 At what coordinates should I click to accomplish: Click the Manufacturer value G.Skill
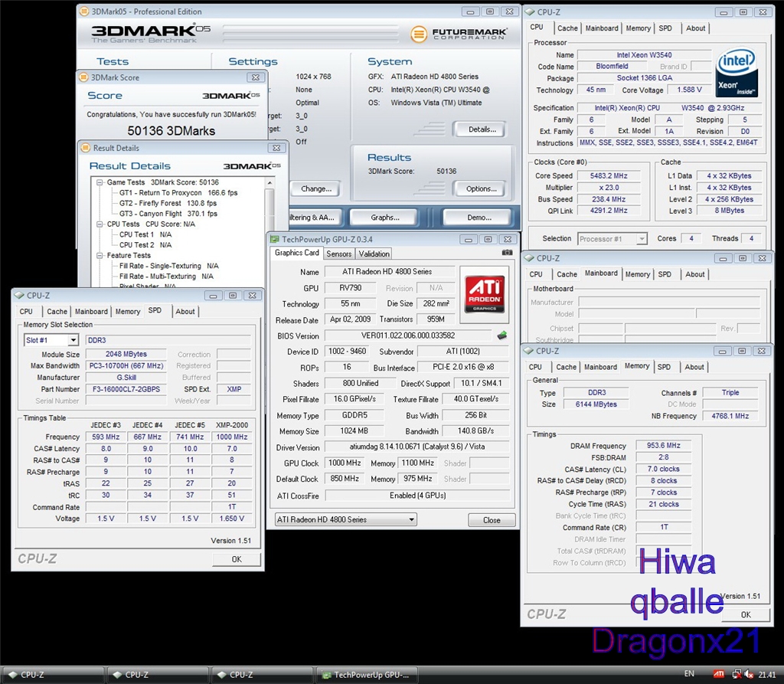click(126, 378)
